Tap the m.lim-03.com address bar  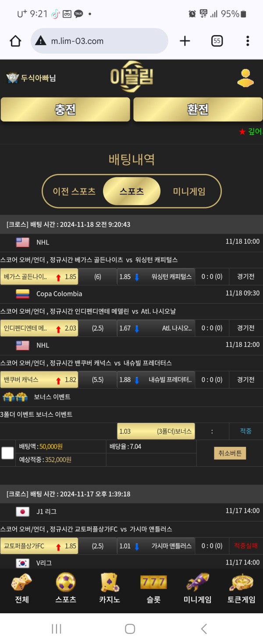click(x=100, y=41)
